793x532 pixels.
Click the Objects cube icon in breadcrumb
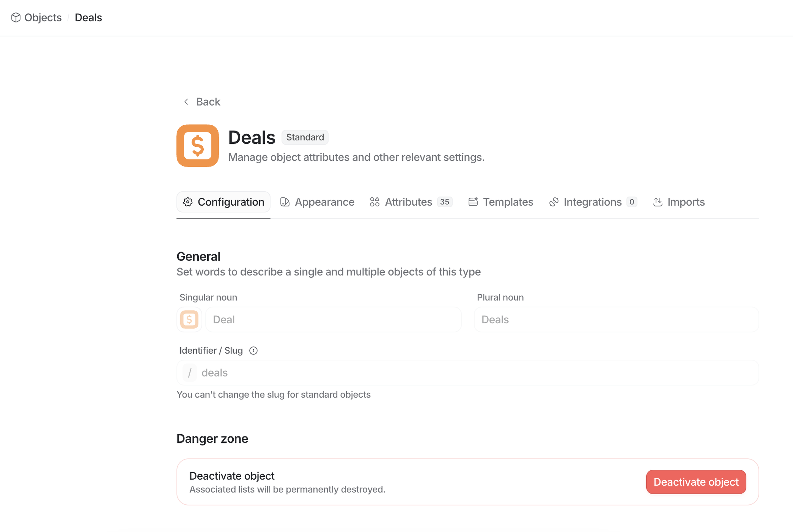[16, 17]
